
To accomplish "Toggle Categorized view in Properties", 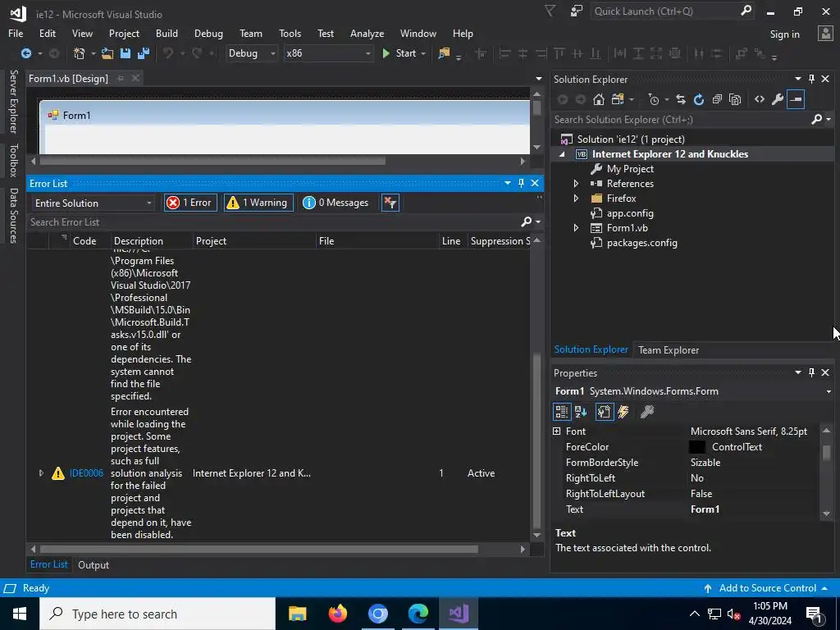I will tap(561, 412).
